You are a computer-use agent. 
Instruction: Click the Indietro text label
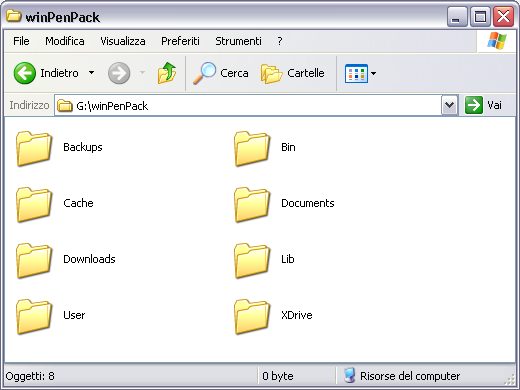(59, 73)
